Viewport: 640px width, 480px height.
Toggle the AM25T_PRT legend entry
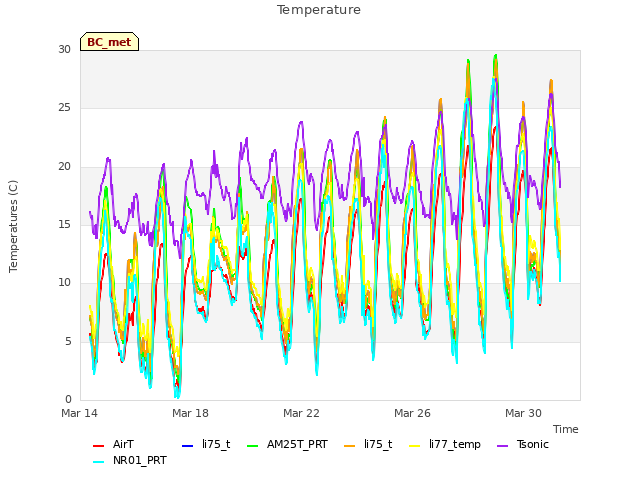point(287,444)
